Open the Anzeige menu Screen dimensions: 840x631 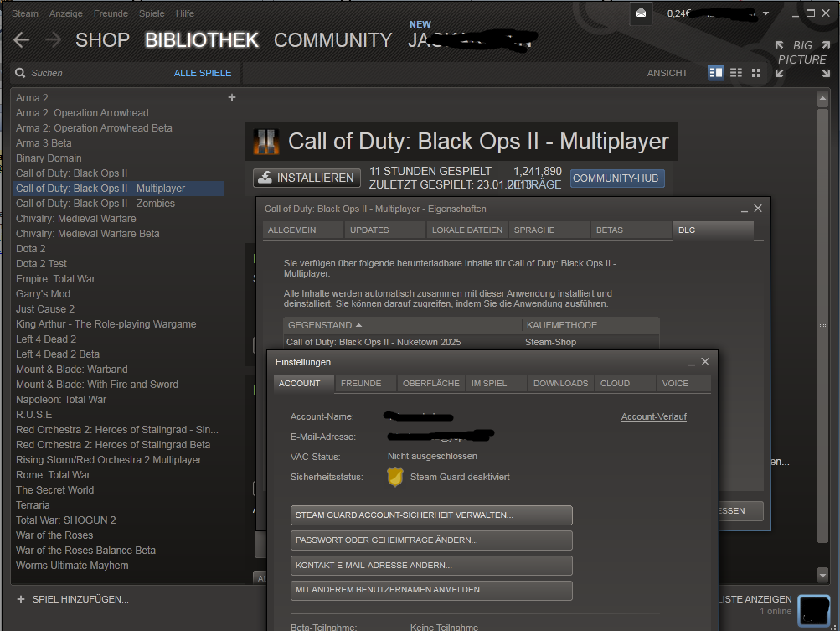click(x=66, y=13)
